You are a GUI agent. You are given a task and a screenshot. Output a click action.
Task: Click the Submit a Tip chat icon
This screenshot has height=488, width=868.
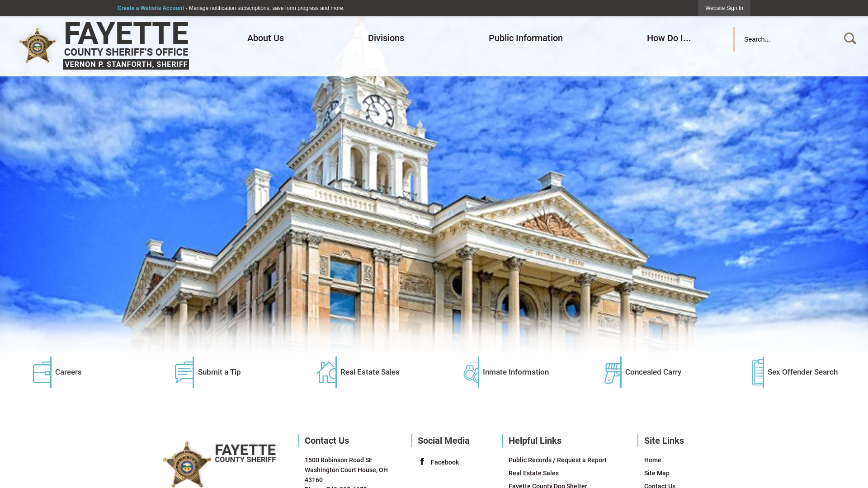(x=184, y=372)
